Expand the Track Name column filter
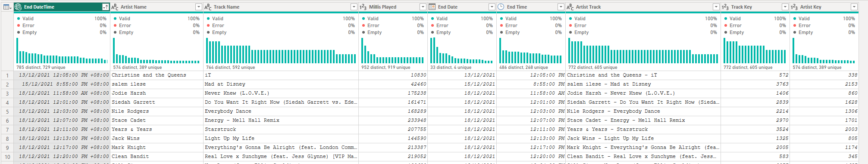Viewport: 868px width, 164px height. (354, 7)
